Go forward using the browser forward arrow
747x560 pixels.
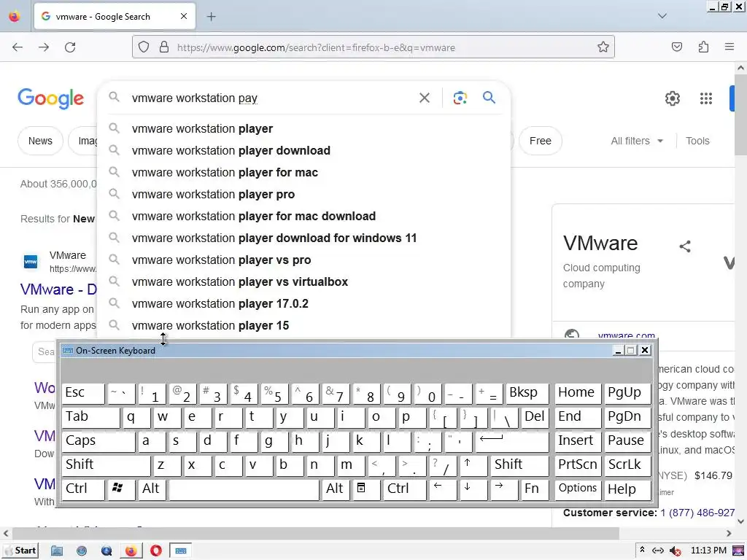(44, 47)
